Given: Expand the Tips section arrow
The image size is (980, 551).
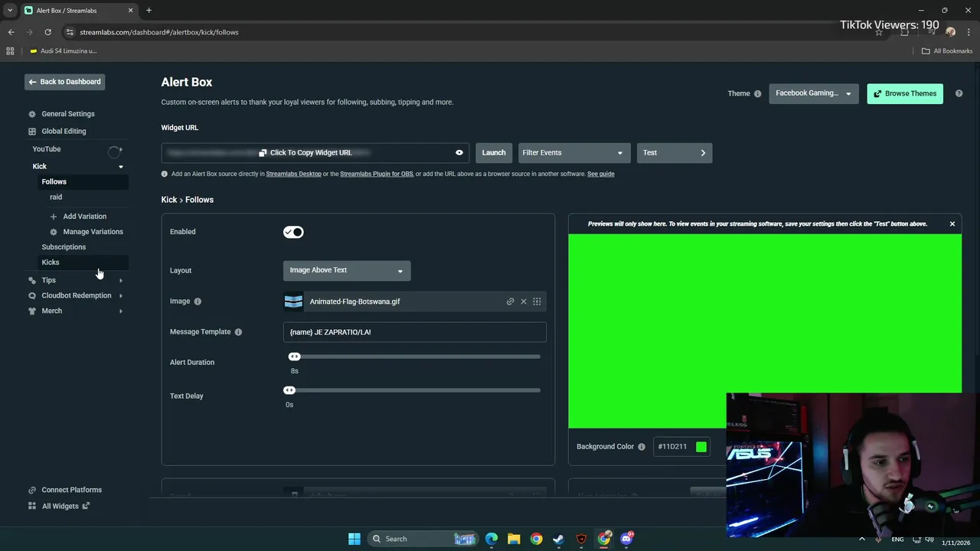Looking at the screenshot, I should pyautogui.click(x=120, y=280).
